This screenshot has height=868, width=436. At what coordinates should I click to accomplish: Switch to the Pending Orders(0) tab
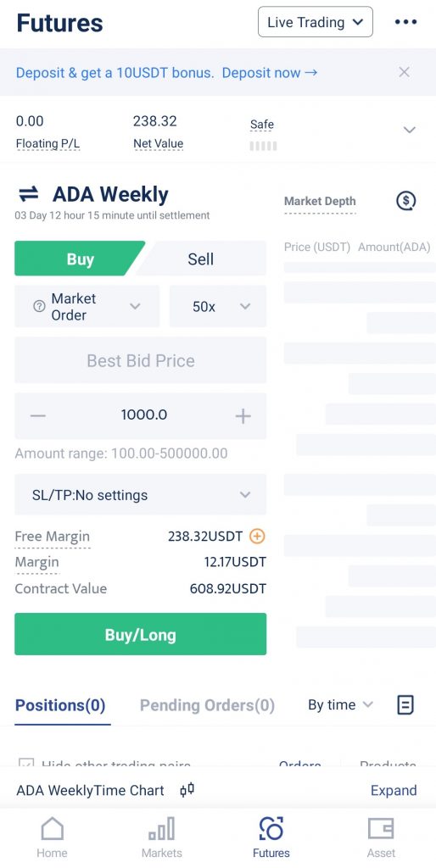207,704
